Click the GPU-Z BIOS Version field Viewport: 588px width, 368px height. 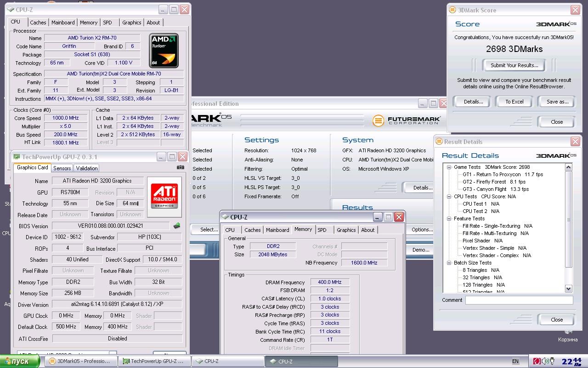click(111, 226)
